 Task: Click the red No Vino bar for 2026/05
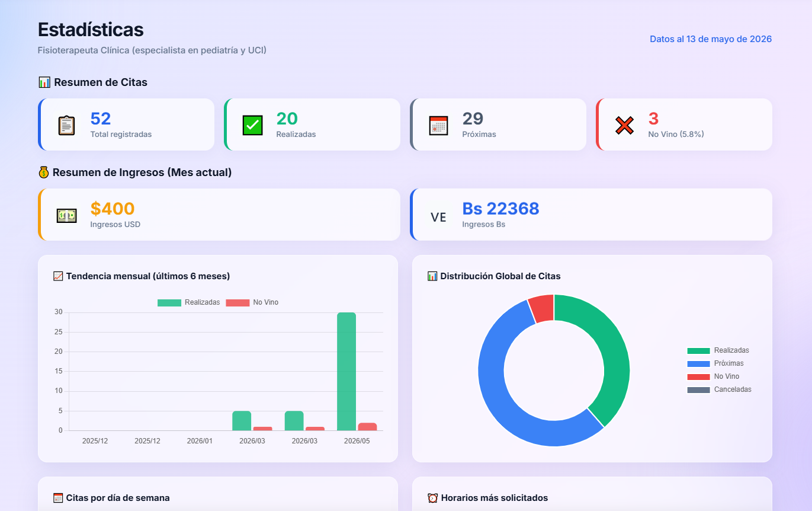click(367, 426)
